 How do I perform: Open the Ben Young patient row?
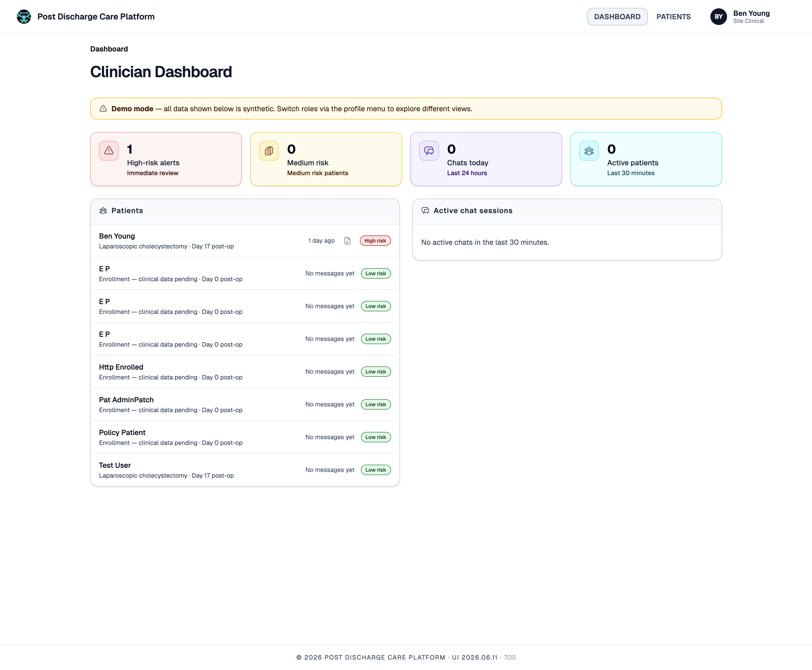pyautogui.click(x=245, y=241)
